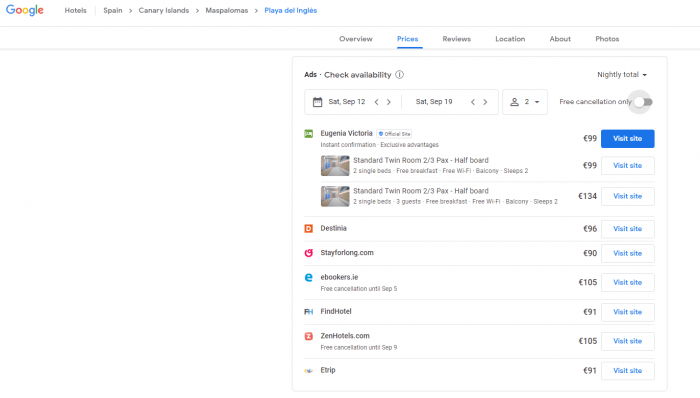Viewport: 700px width, 398px height.
Task: Click 'Instant confirmation · Exclusive advantages' text
Action: click(x=379, y=145)
